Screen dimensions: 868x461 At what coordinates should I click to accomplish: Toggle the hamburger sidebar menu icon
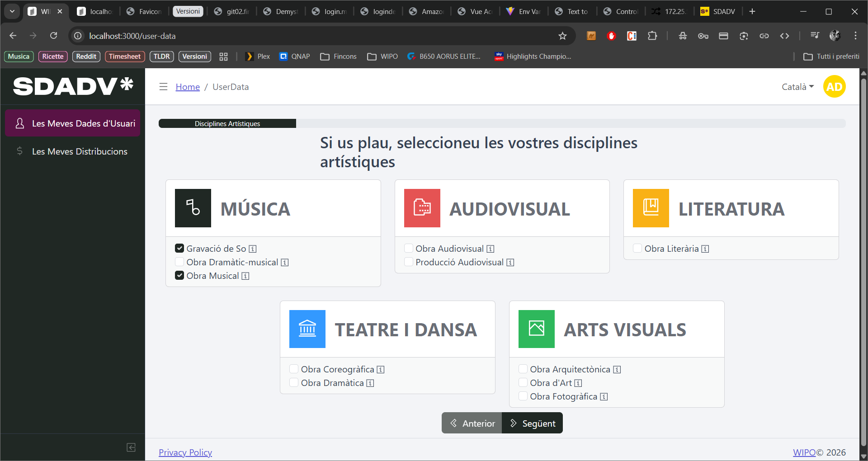163,87
